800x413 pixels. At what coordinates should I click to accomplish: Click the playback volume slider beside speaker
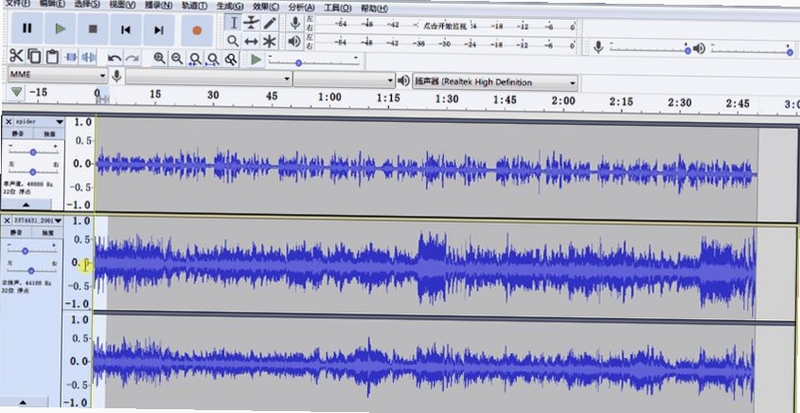pos(752,51)
